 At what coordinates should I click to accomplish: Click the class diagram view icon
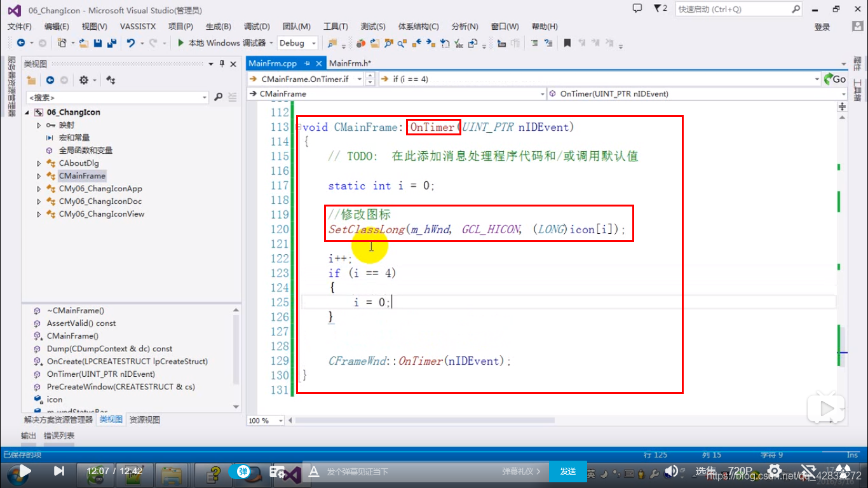111,80
